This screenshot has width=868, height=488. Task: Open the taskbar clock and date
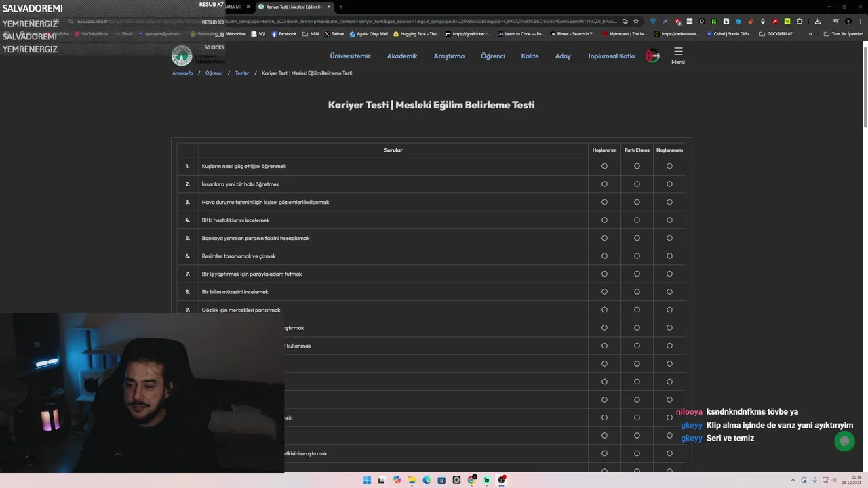852,480
